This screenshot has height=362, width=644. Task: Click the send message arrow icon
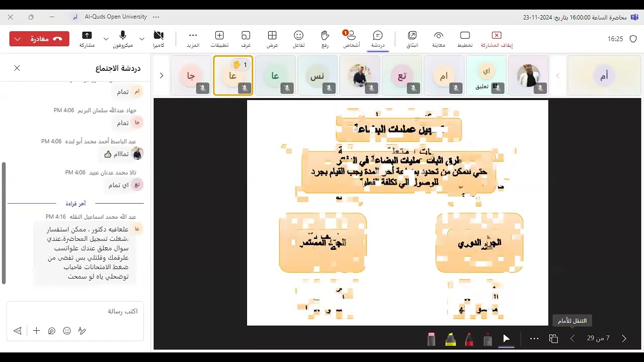point(18,330)
